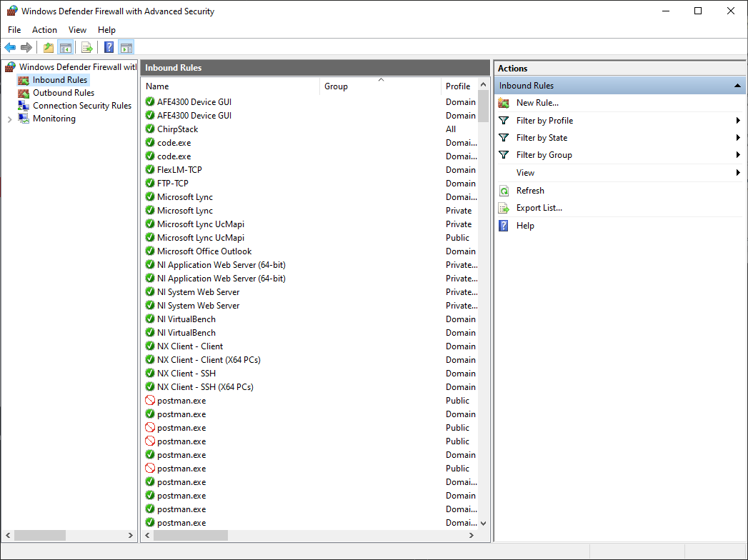The image size is (748, 560).
Task: Open the Filter by State submenu arrow
Action: pos(737,137)
